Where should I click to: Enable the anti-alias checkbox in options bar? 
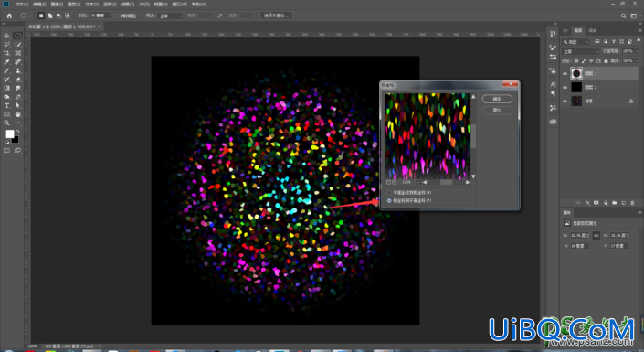click(x=116, y=16)
